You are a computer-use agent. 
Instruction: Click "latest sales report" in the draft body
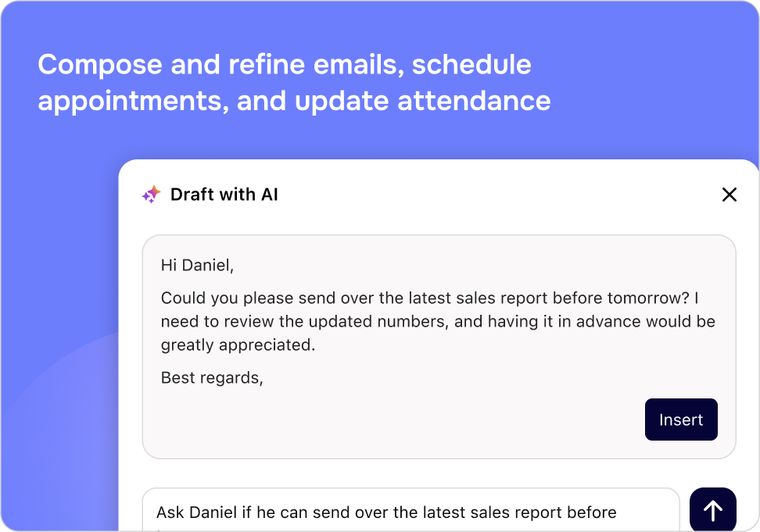pos(485,298)
